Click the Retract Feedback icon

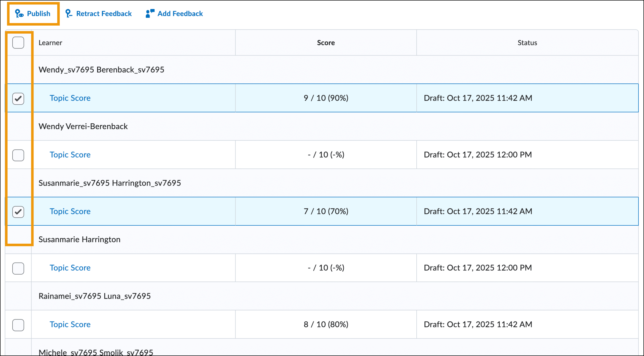click(x=68, y=14)
